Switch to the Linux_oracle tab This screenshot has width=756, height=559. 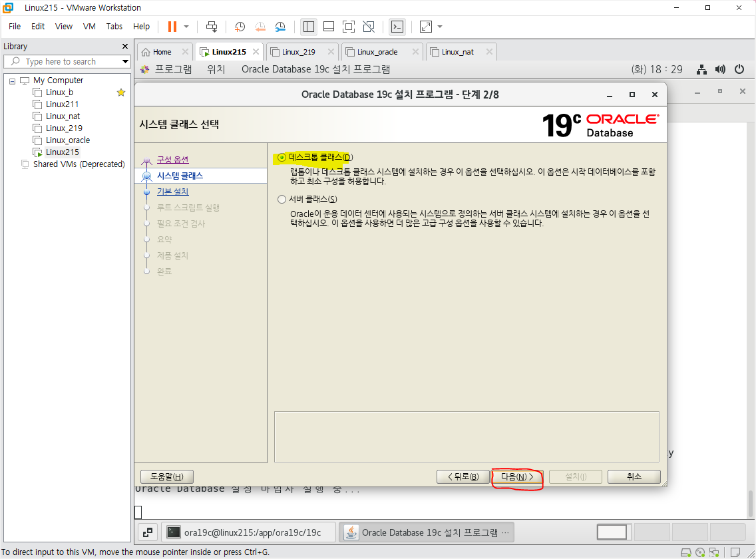(377, 52)
